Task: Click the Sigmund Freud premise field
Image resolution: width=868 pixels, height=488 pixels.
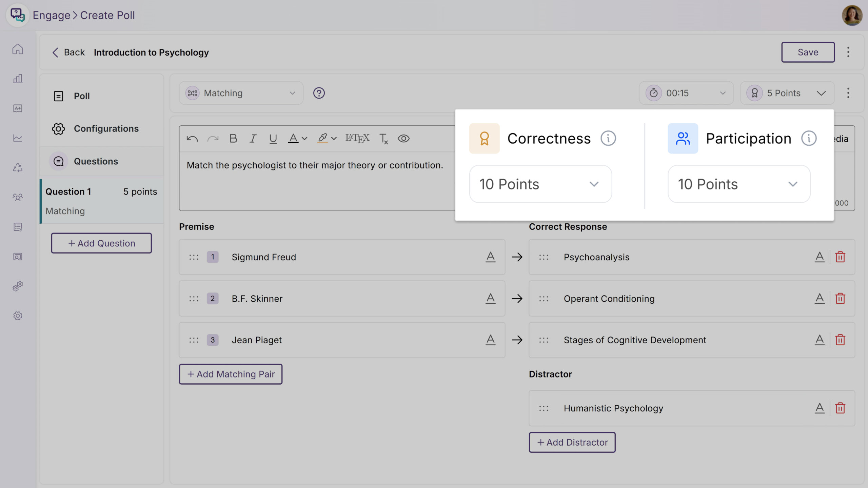Action: pyautogui.click(x=339, y=257)
